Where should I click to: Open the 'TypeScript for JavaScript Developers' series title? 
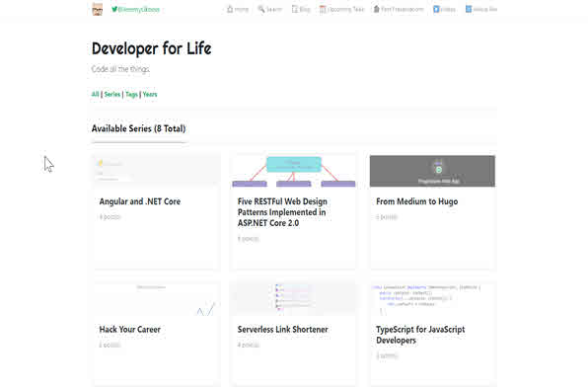[x=420, y=335]
